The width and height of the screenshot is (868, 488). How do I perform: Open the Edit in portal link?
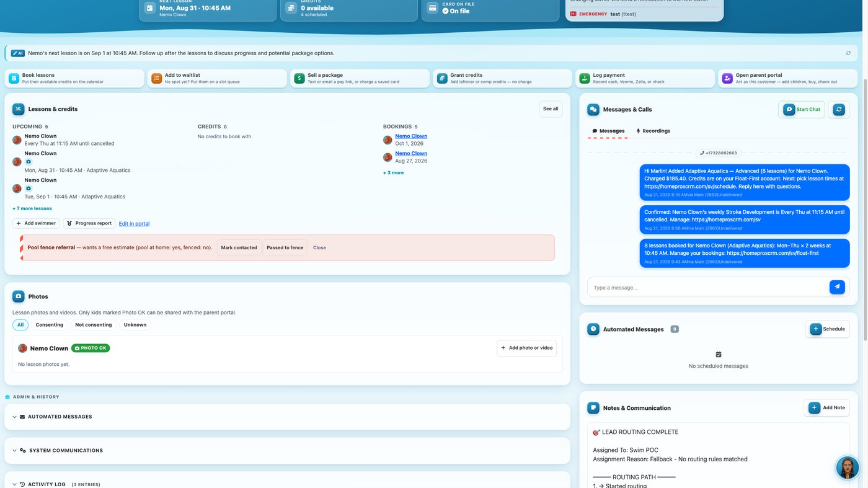(x=134, y=224)
